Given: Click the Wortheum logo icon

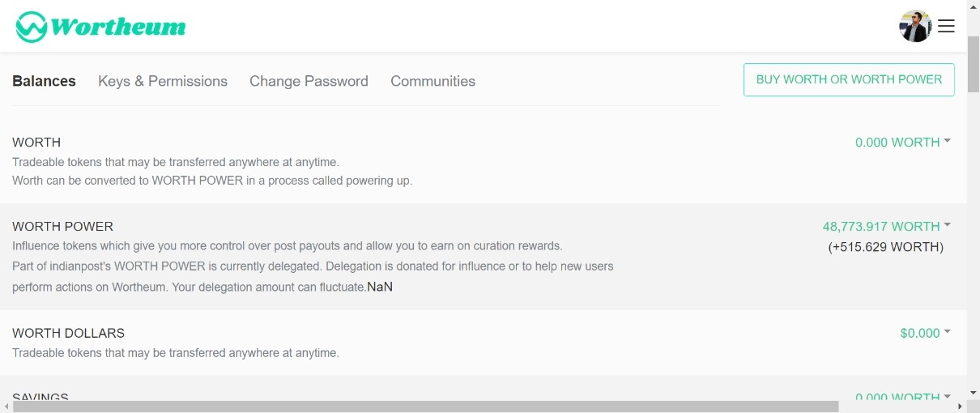Looking at the screenshot, I should tap(32, 27).
